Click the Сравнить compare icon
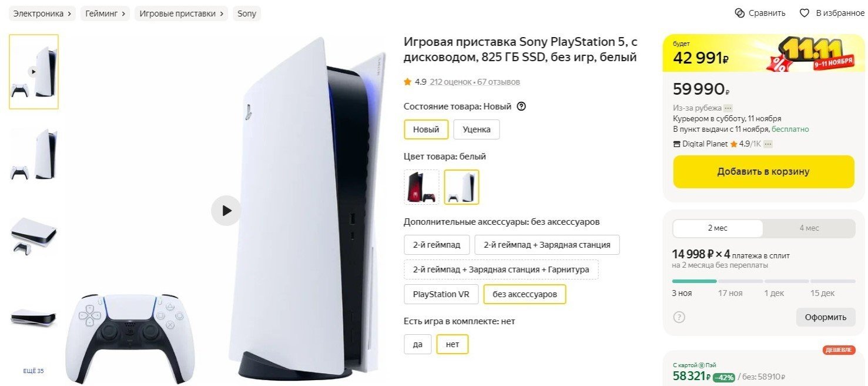Viewport: 868px width, 386px height. tap(740, 13)
